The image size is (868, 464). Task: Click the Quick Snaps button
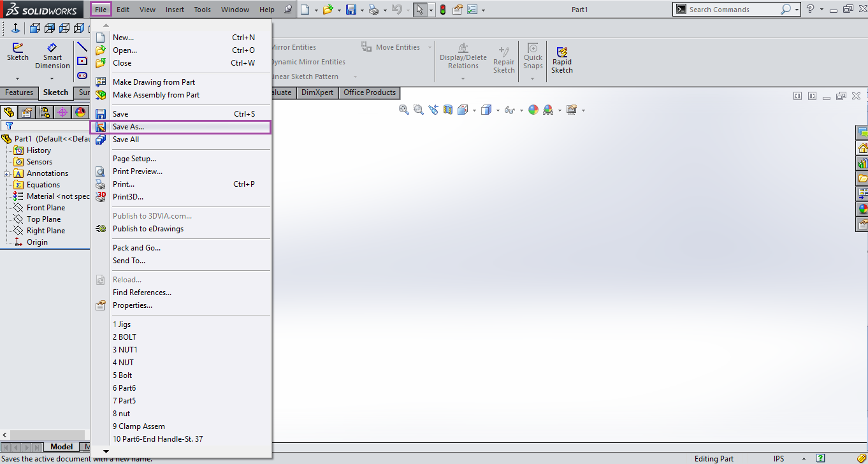(x=533, y=57)
